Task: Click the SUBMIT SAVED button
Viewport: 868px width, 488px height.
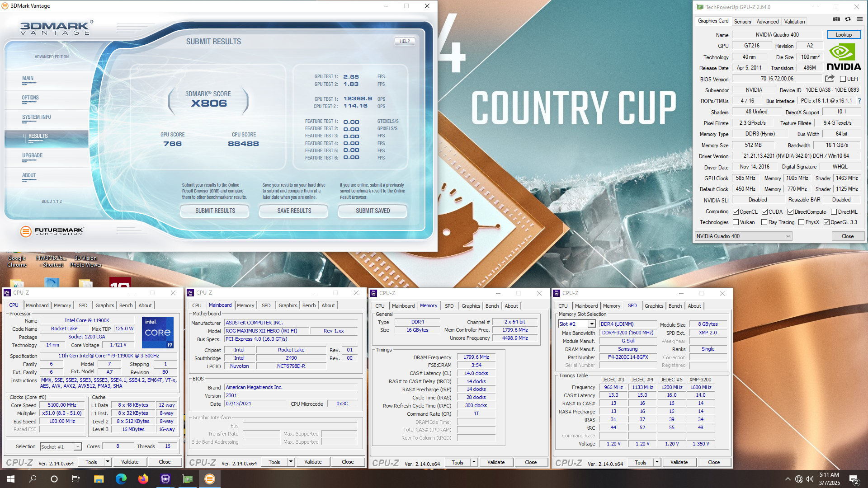Action: tap(373, 211)
